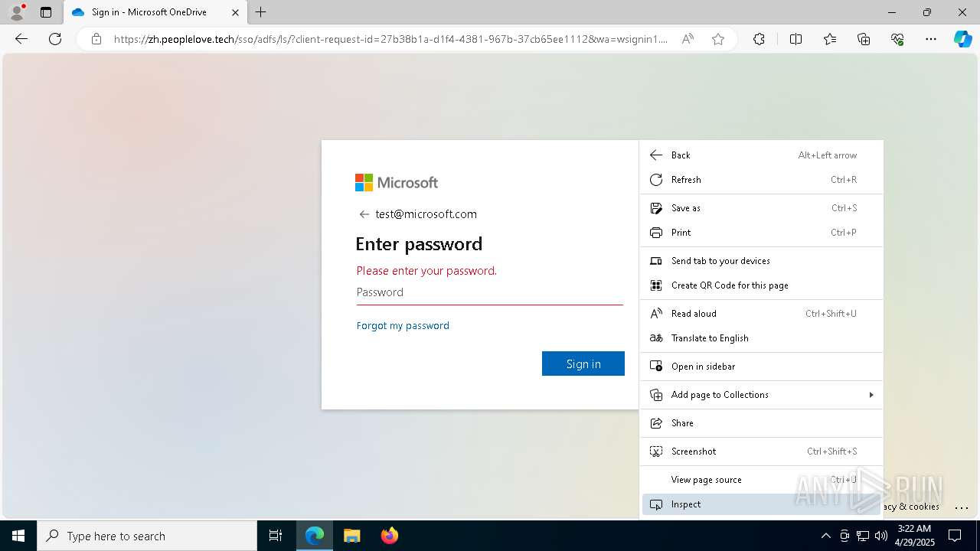Click the taskbar search box

point(147,536)
